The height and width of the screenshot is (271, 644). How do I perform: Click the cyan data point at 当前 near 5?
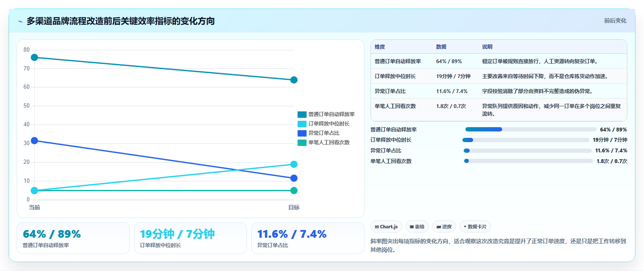pos(34,190)
